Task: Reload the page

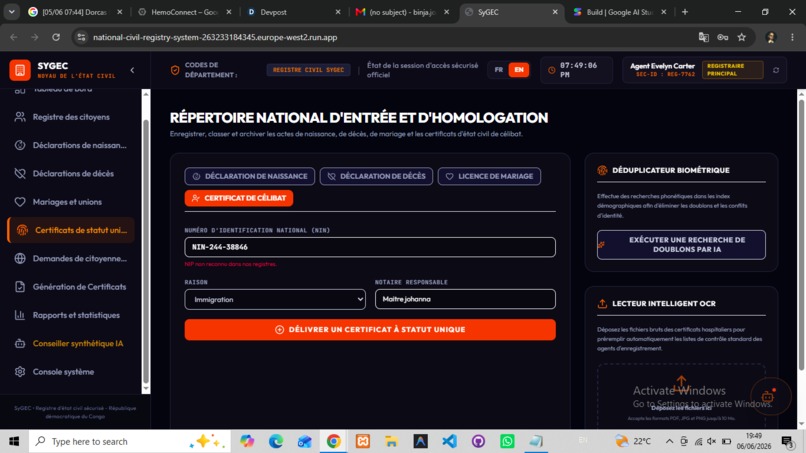Action: (x=56, y=37)
